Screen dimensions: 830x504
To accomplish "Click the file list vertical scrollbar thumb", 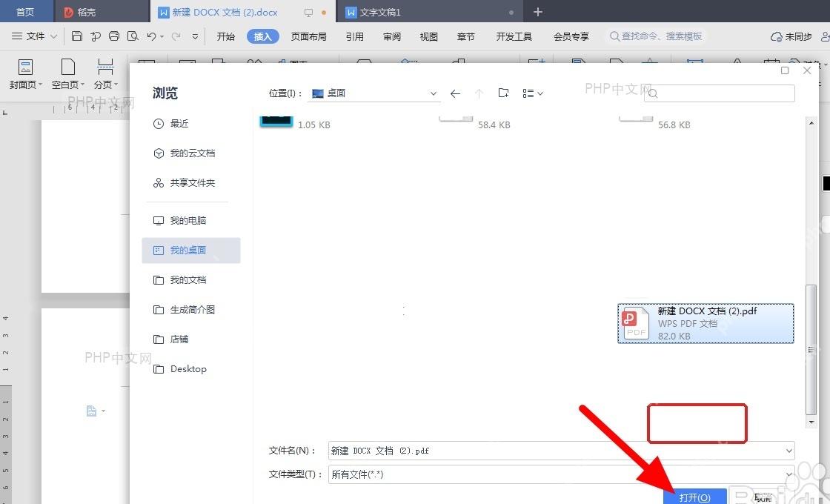I will 811,349.
